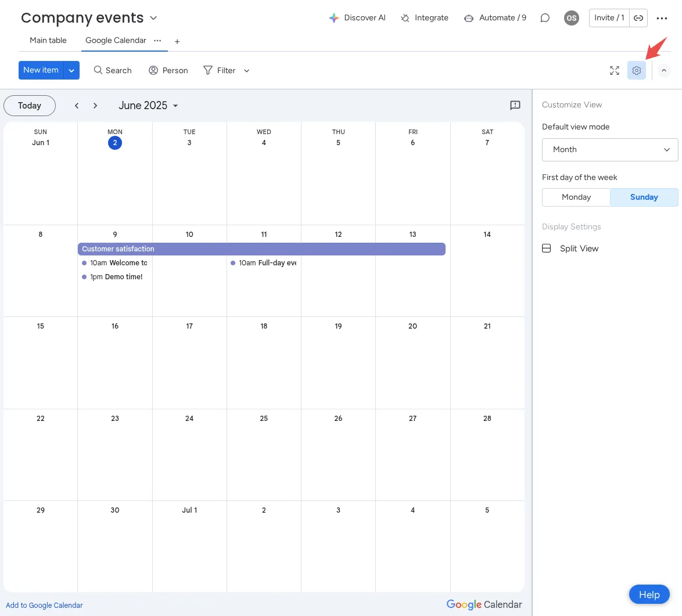Open 1pm Demo time! event

(113, 277)
